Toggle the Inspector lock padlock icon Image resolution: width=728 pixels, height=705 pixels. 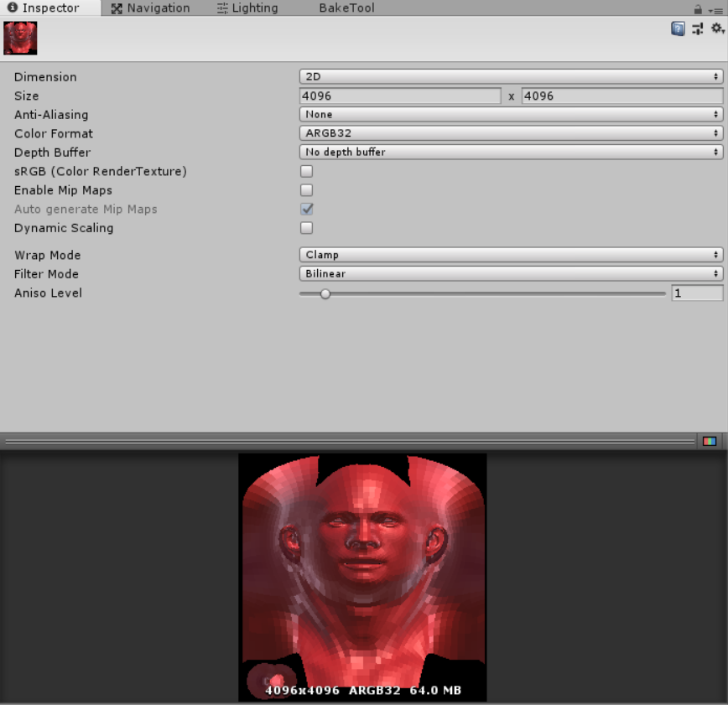point(698,8)
